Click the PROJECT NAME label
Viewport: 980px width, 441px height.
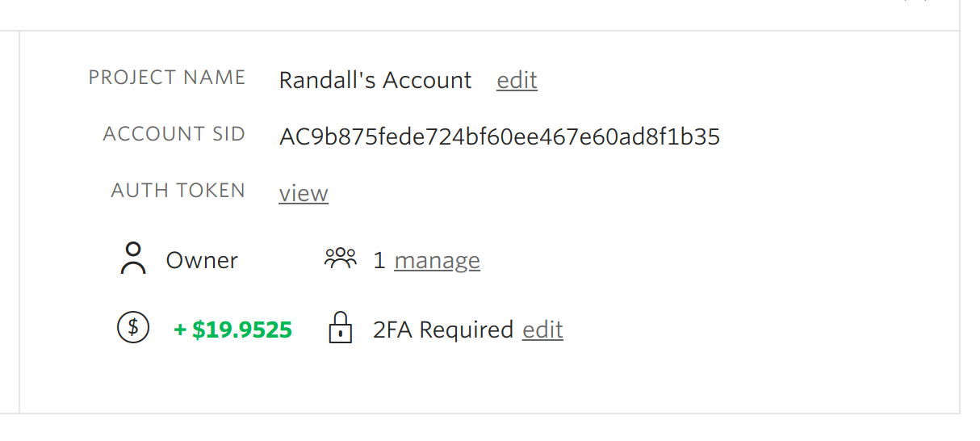point(167,78)
